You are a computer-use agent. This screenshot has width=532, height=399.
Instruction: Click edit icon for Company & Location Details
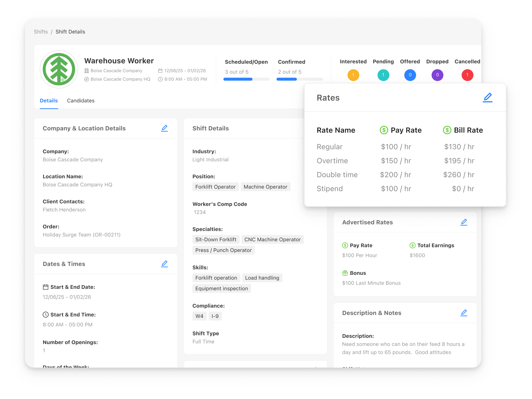[165, 128]
